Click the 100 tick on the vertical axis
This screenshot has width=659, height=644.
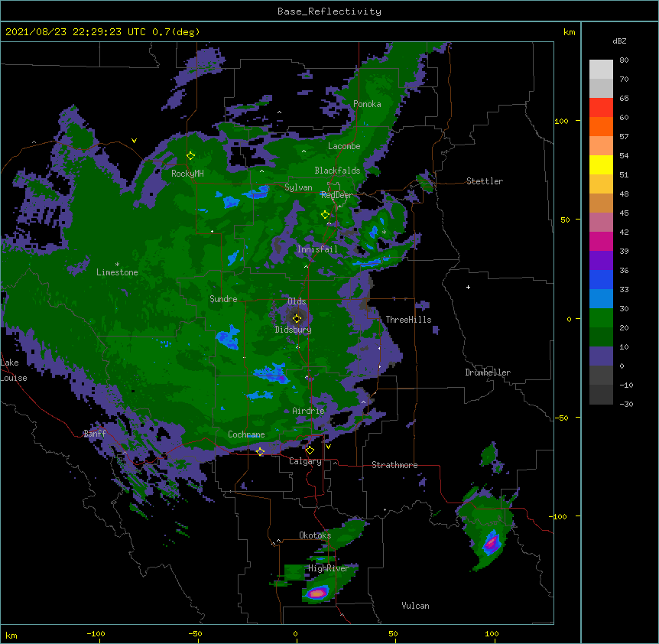[x=561, y=121]
